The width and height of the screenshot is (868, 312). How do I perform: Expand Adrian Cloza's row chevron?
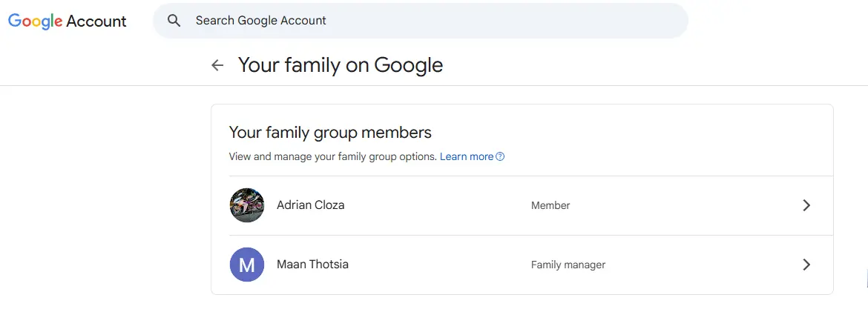tap(806, 205)
